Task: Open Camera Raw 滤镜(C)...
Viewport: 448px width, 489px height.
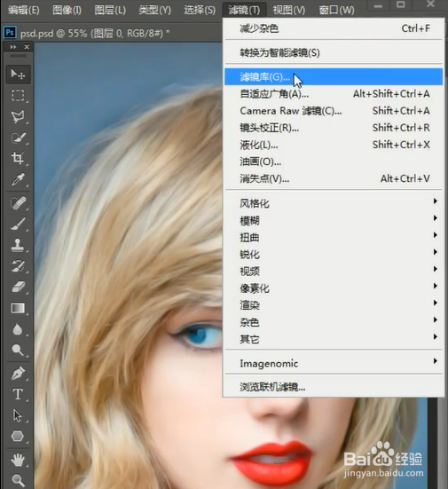Action: click(334, 111)
